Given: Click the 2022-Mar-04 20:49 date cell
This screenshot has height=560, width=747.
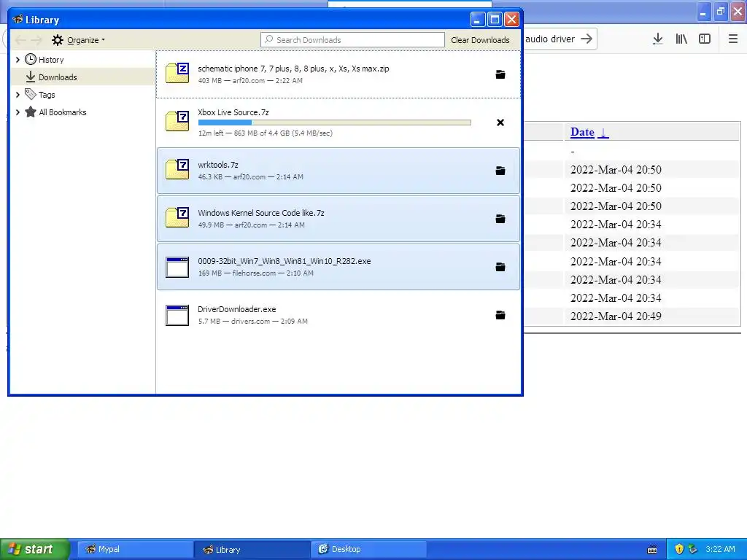Looking at the screenshot, I should (x=616, y=316).
